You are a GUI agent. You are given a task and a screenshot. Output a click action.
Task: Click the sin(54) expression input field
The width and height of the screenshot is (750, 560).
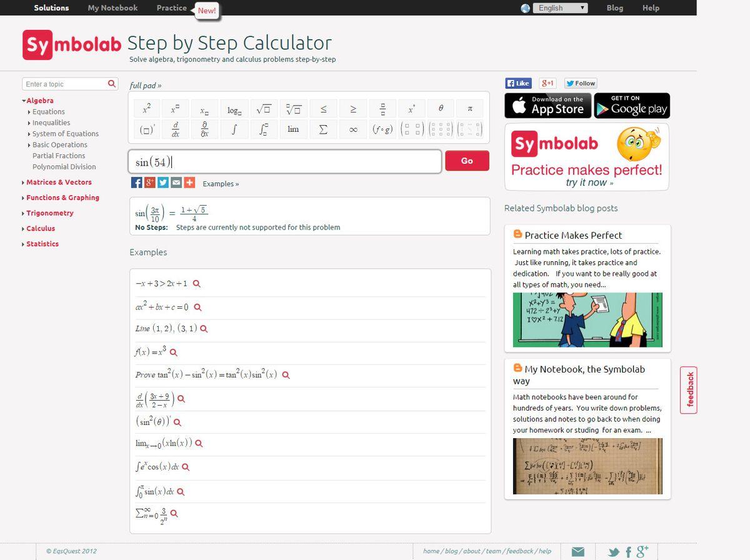(x=284, y=162)
